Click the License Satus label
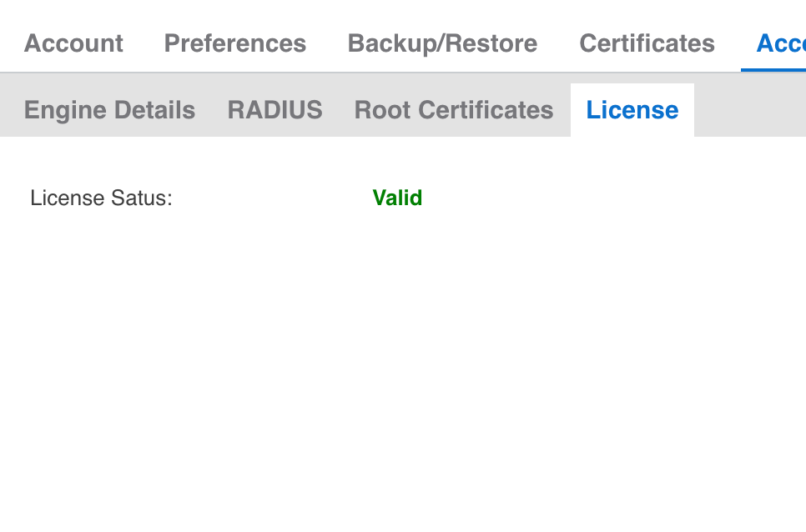Viewport: 806px width, 532px height. (x=101, y=198)
